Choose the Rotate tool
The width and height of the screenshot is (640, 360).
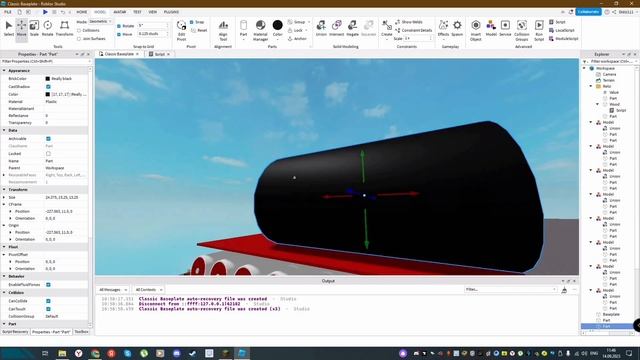[x=47, y=29]
